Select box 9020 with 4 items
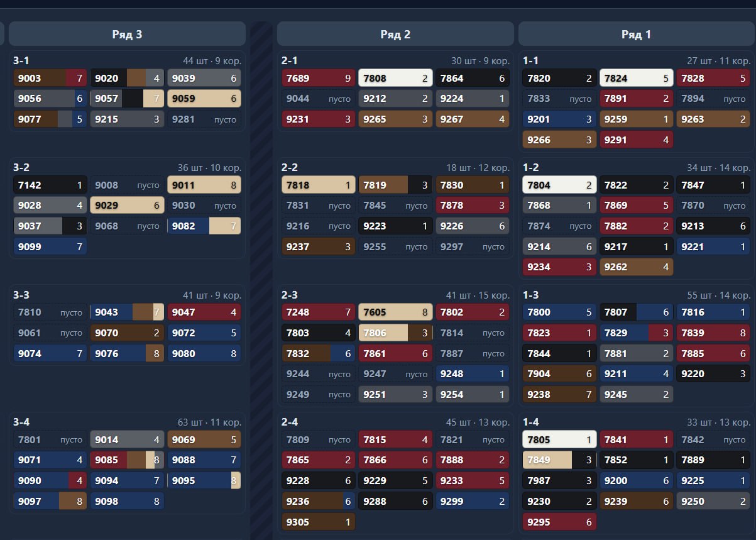The width and height of the screenshot is (756, 540). (x=127, y=78)
